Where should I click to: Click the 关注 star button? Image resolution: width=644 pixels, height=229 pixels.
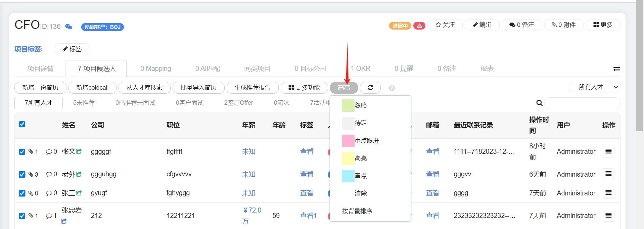pos(445,25)
